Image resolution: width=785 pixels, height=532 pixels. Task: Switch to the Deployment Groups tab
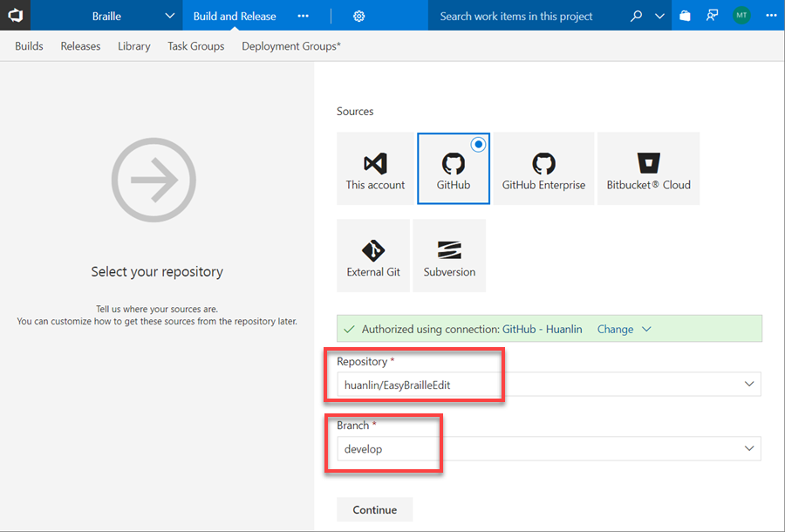click(290, 46)
